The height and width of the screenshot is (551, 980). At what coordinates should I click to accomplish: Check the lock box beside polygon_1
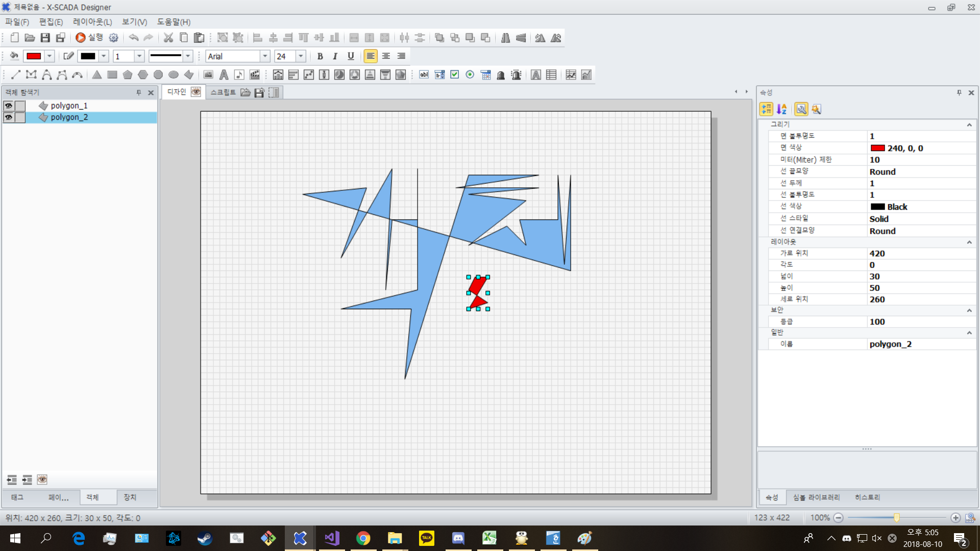(x=20, y=106)
